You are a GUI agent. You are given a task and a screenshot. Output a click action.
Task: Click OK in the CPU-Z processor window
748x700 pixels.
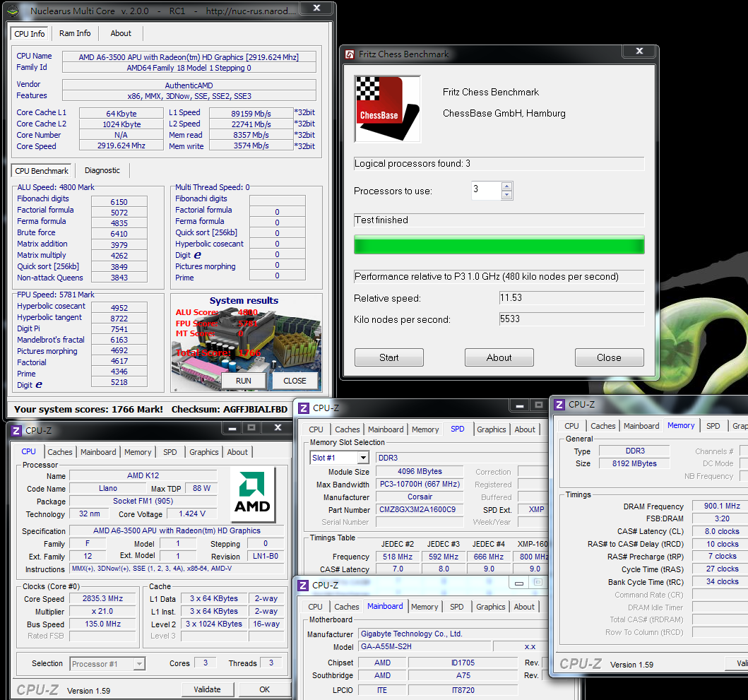click(x=265, y=689)
